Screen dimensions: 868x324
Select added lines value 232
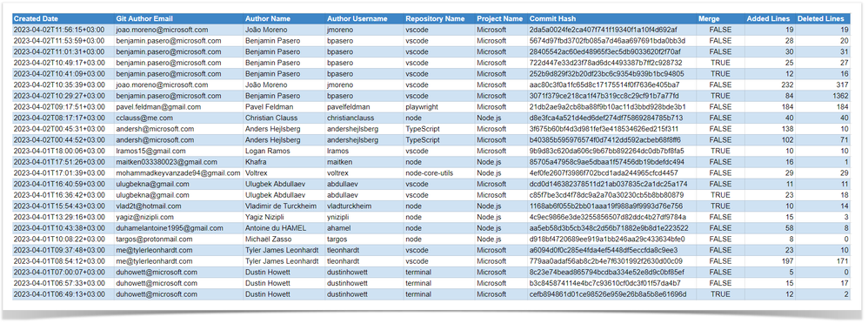pos(787,84)
